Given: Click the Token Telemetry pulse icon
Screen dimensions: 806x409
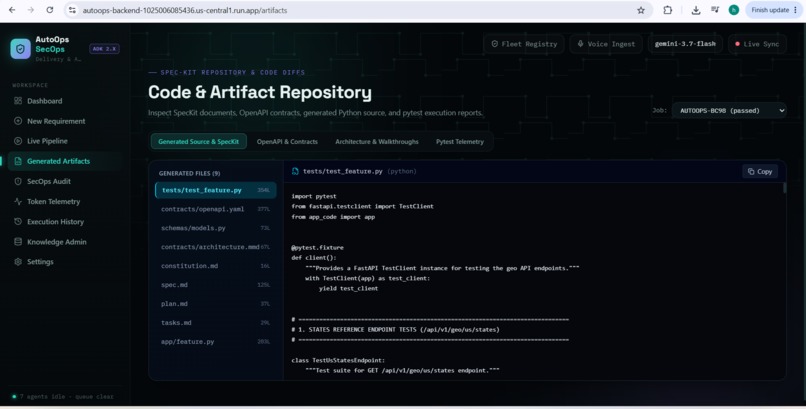Looking at the screenshot, I should [18, 201].
